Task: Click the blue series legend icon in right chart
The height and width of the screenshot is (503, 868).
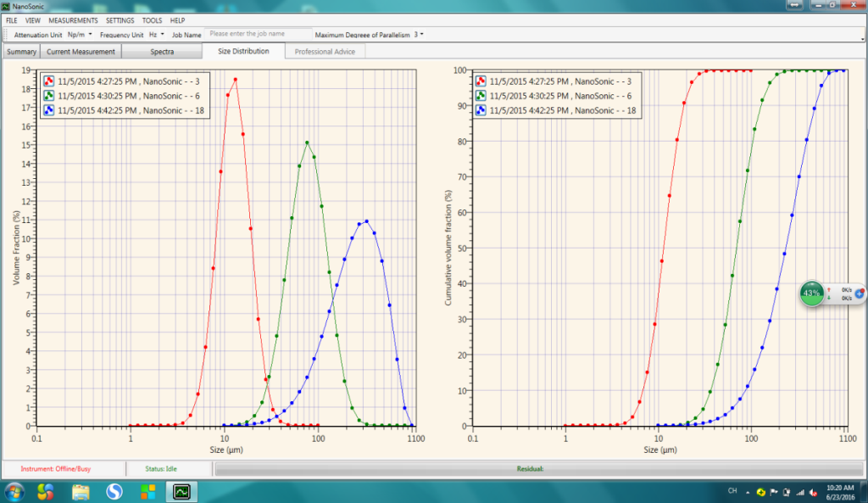Action: 481,110
